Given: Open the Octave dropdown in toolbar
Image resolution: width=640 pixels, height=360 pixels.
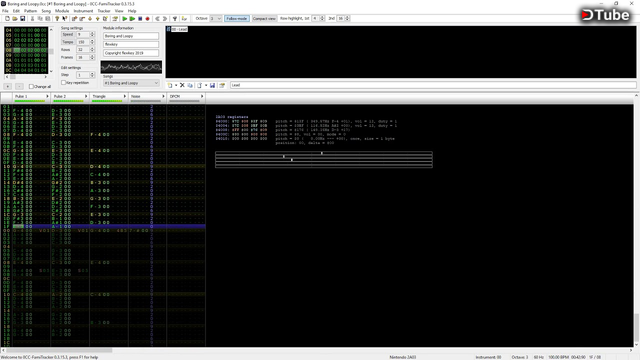Looking at the screenshot, I should 216,18.
